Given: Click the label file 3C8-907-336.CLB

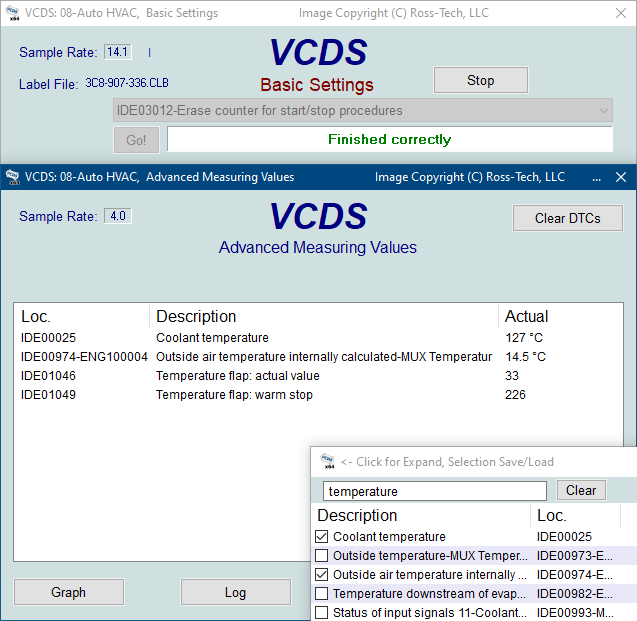Looking at the screenshot, I should point(127,83).
